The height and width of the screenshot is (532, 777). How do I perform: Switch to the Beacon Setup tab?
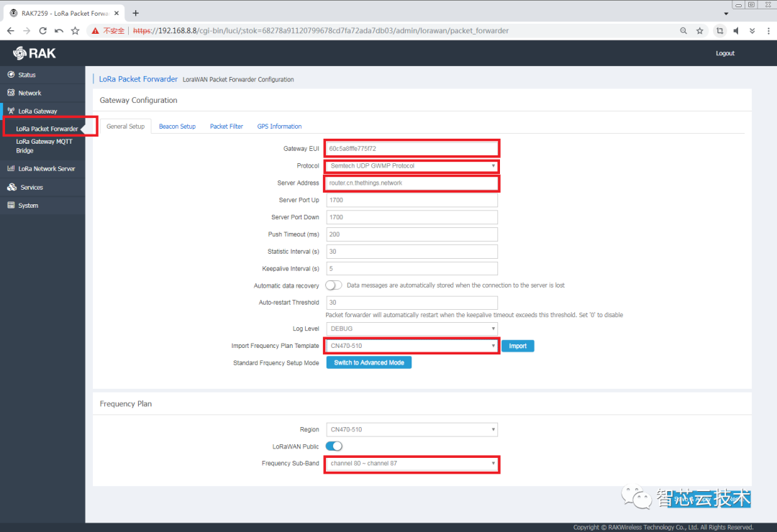pos(177,127)
